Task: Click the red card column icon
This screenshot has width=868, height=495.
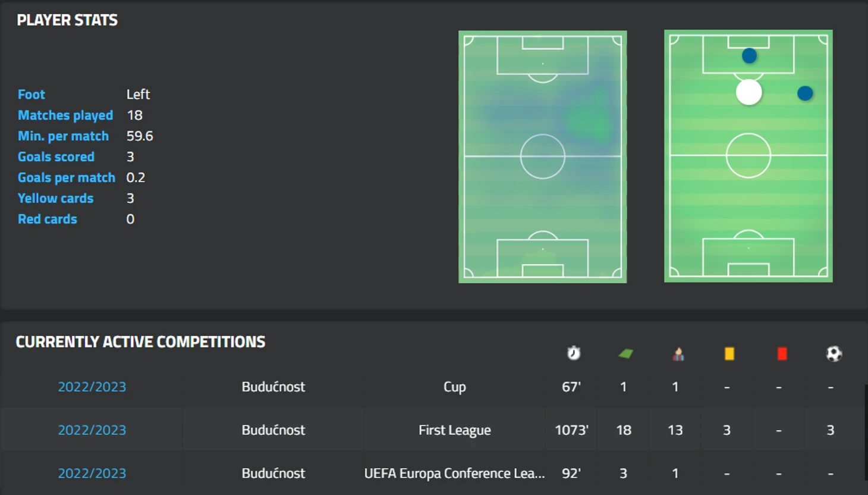Action: 782,354
